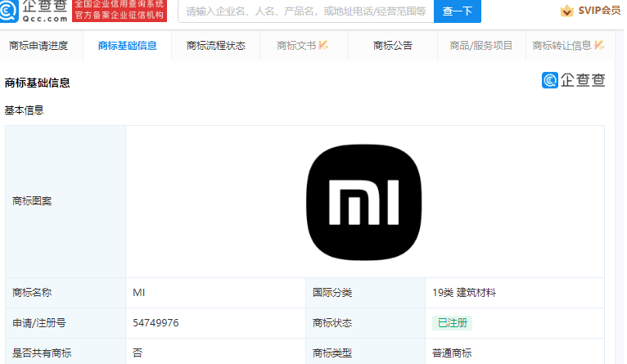Viewport: 627px width, 364px height.
Task: Click the 商标基础信息 section heading
Action: coord(37,83)
